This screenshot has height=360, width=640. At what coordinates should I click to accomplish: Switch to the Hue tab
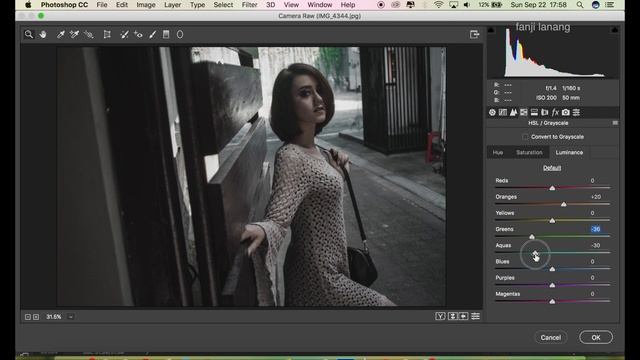pyautogui.click(x=498, y=152)
